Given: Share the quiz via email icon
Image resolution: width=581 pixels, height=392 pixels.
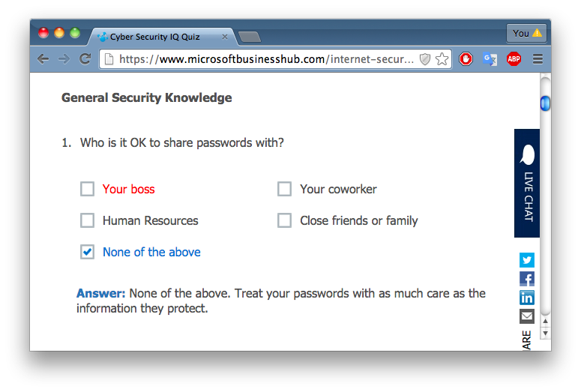Looking at the screenshot, I should (x=527, y=316).
